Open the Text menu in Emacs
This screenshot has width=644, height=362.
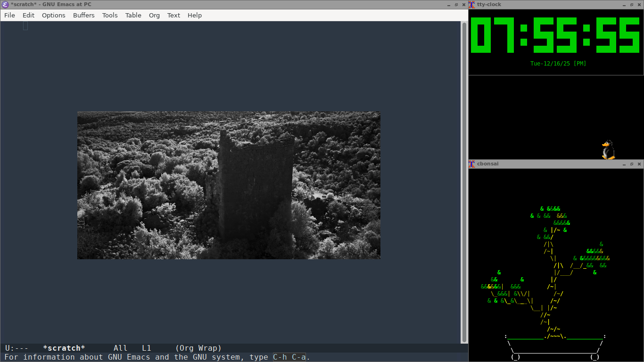pos(173,15)
